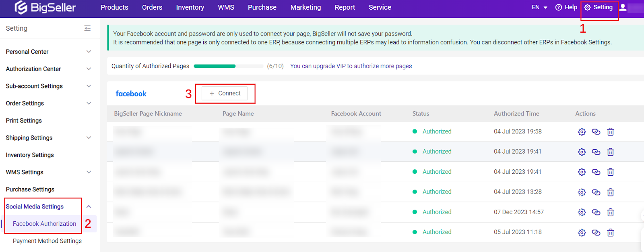
Task: Collapse the Social Media Settings section
Action: [x=89, y=206]
